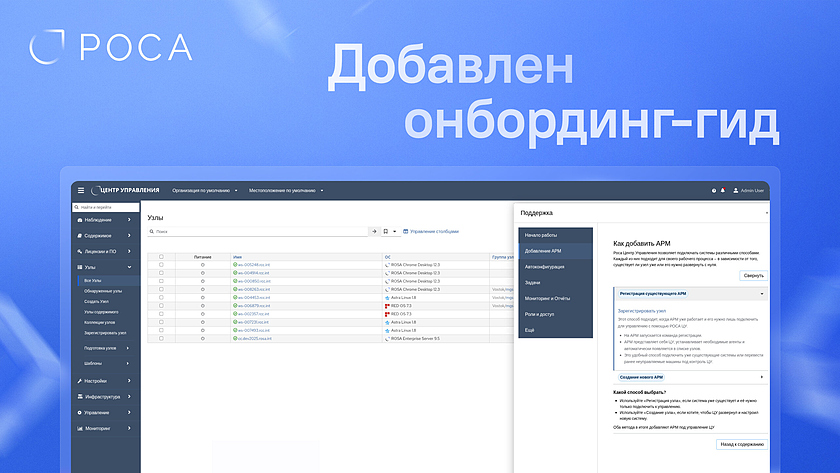The image size is (840, 473).
Task: Click the Admin User profile icon
Action: [x=736, y=190]
